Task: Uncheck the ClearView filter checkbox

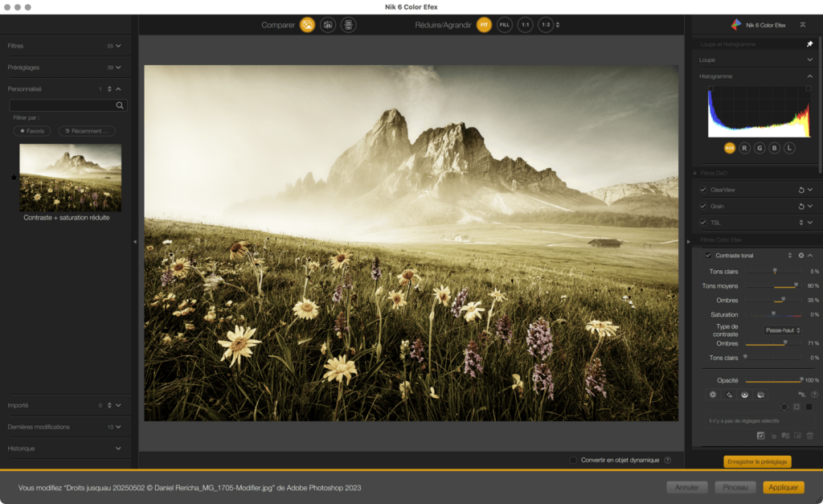Action: coord(702,190)
